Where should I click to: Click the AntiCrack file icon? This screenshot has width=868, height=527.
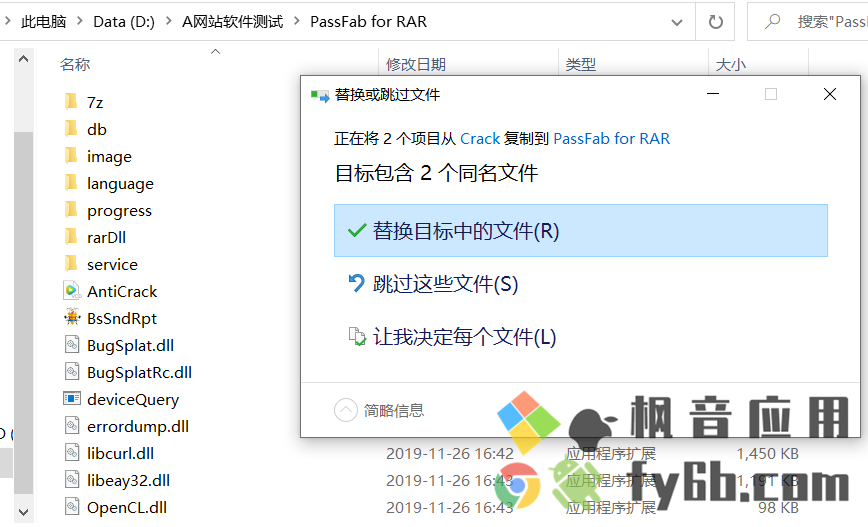point(72,291)
